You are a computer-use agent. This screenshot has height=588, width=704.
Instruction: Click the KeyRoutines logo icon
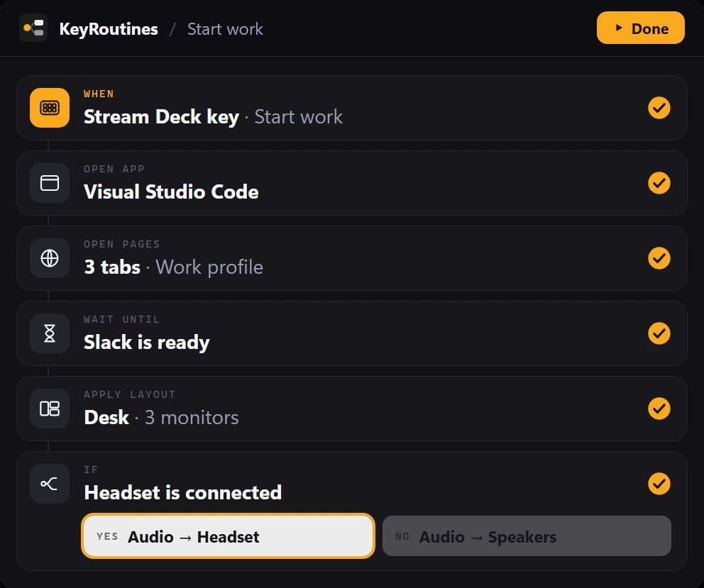(x=33, y=28)
